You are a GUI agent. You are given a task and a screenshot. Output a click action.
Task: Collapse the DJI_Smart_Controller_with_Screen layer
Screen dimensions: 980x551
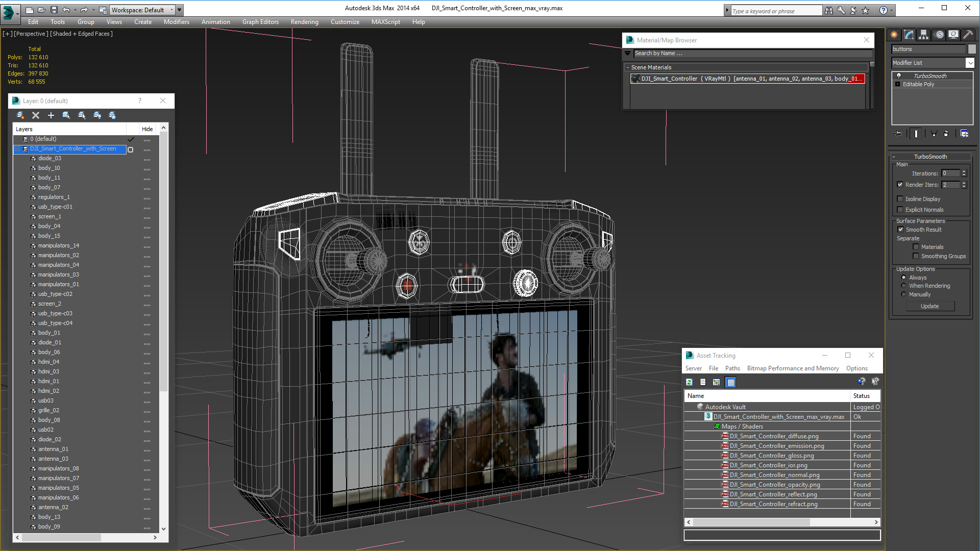pyautogui.click(x=17, y=149)
